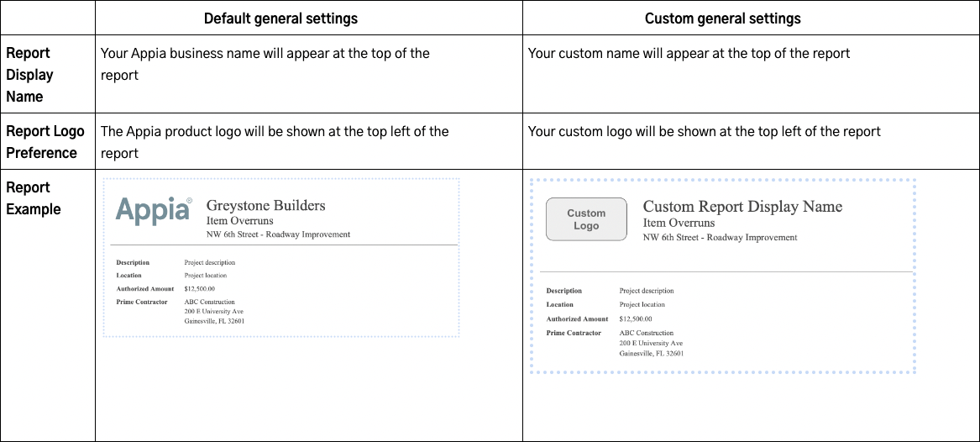Click the custom name description text
This screenshot has height=442, width=980.
(689, 54)
